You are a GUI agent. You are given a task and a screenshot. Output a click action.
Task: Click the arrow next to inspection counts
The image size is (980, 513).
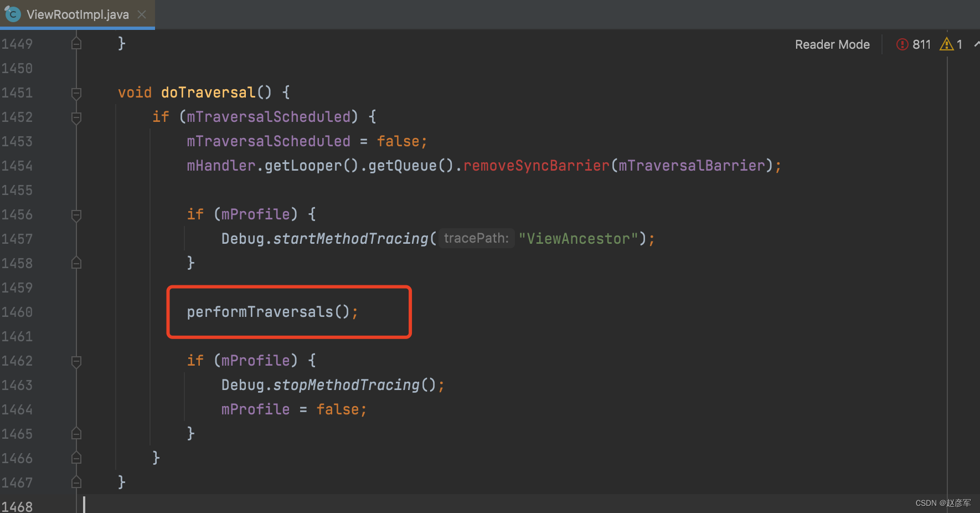(976, 44)
